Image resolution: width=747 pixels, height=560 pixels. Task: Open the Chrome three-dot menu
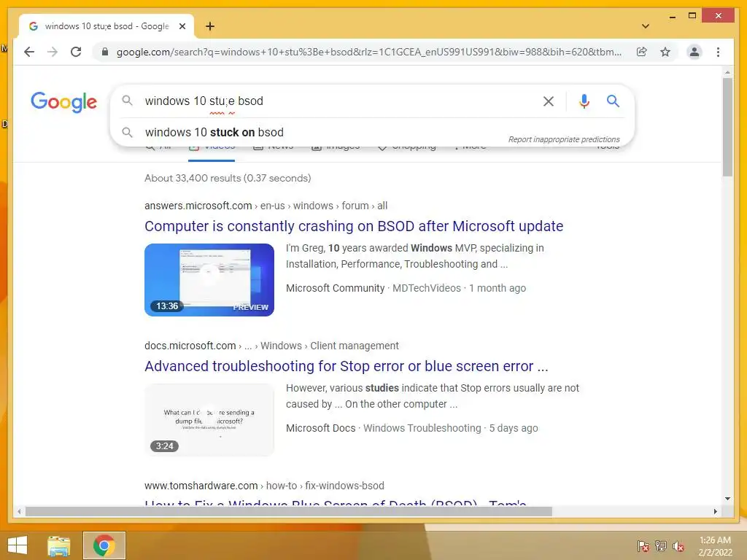click(x=718, y=52)
